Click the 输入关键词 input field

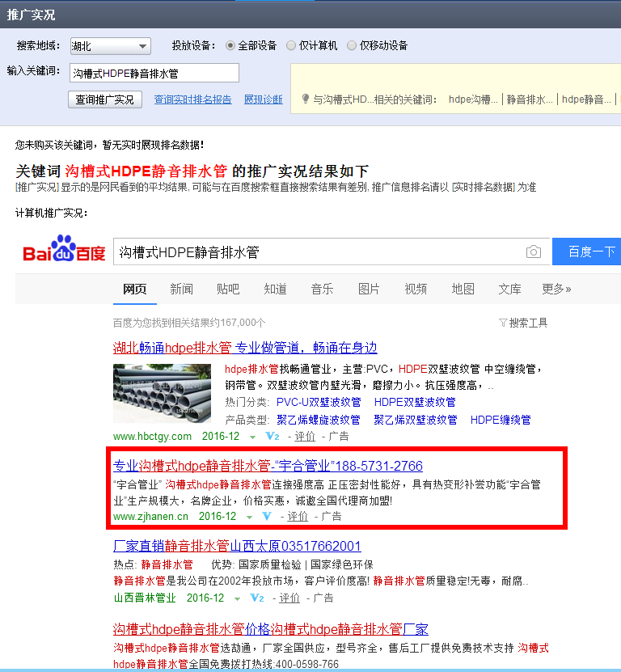154,73
